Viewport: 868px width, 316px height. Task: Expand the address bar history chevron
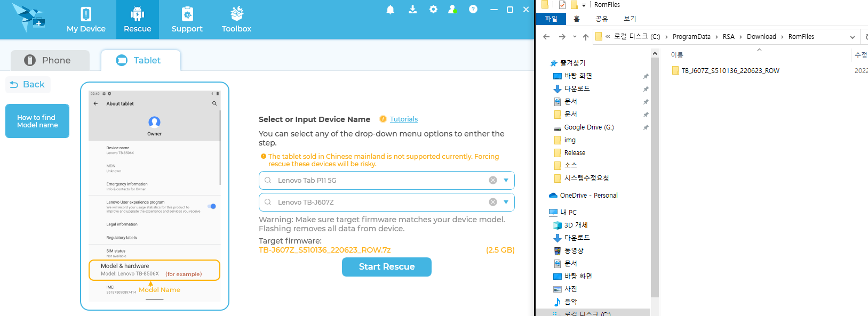[x=853, y=37]
